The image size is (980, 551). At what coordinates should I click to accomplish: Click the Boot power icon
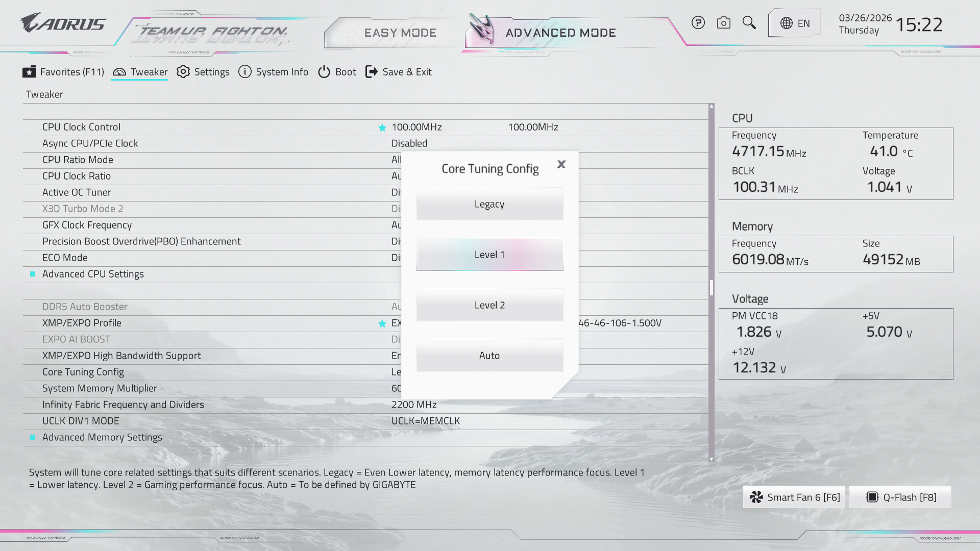(x=324, y=72)
